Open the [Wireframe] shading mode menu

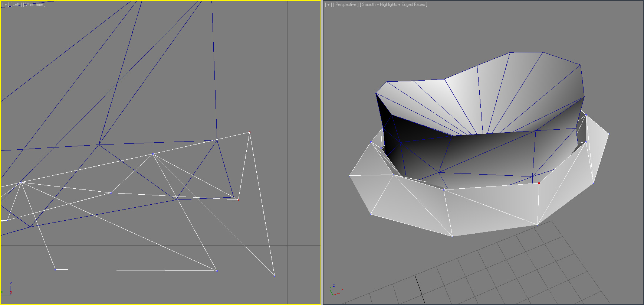[x=34, y=5]
